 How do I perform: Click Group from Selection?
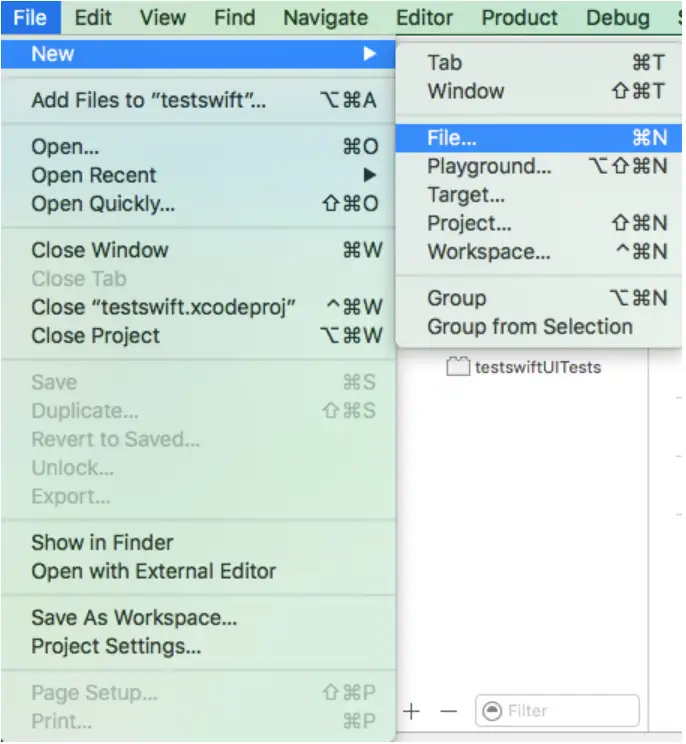(530, 327)
